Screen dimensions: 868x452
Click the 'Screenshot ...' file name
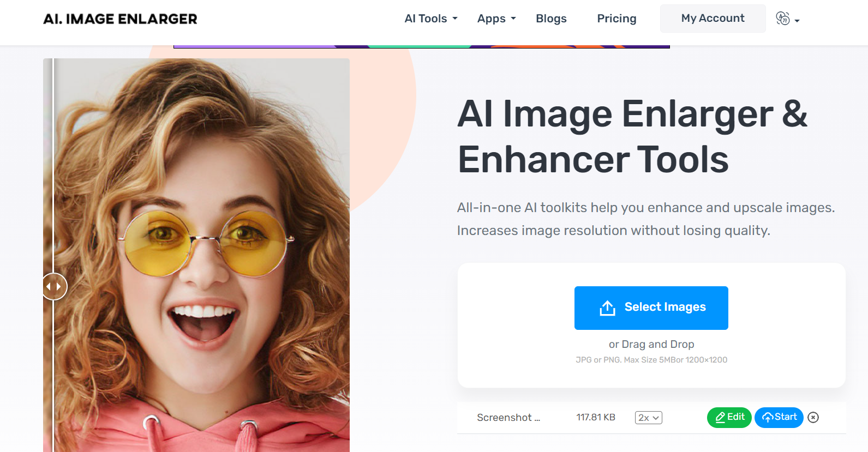click(508, 418)
